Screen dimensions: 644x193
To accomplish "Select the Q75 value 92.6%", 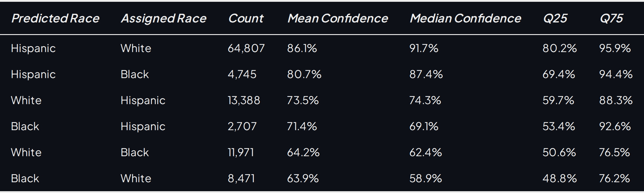I will 615,126.
